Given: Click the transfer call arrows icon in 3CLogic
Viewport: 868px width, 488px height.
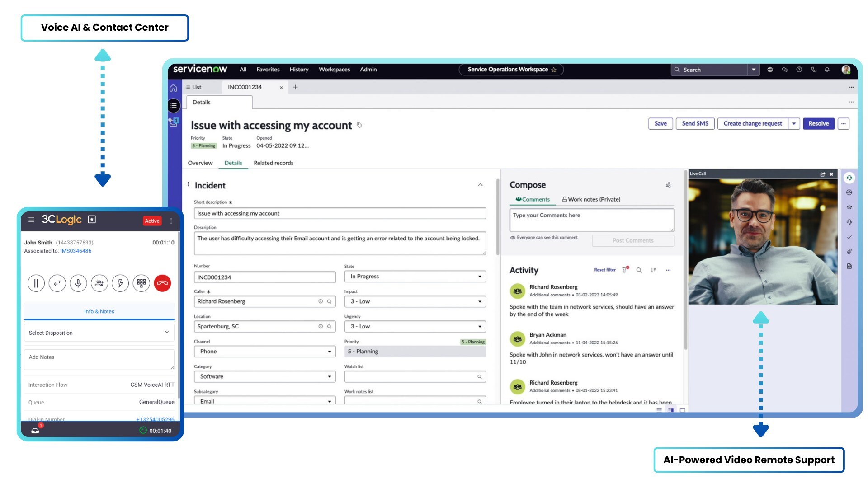Looking at the screenshot, I should point(57,283).
